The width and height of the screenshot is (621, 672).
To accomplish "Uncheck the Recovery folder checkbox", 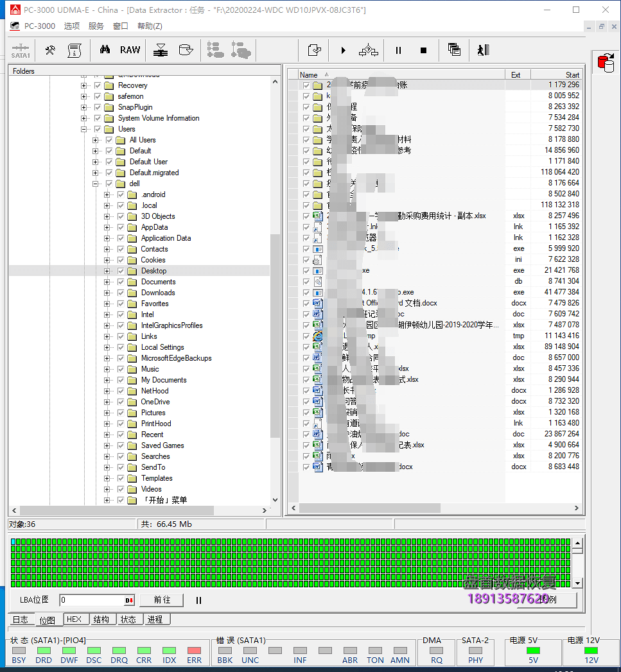I will pyautogui.click(x=98, y=86).
